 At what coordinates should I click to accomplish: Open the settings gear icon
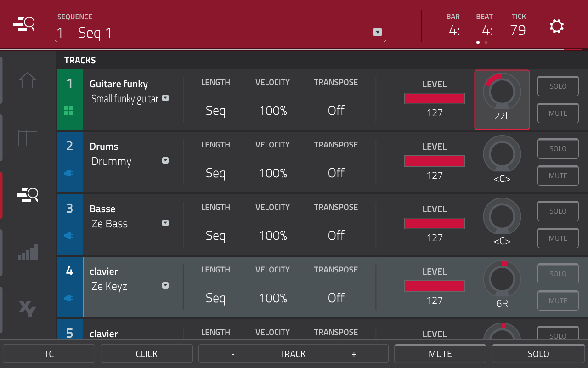click(x=556, y=26)
